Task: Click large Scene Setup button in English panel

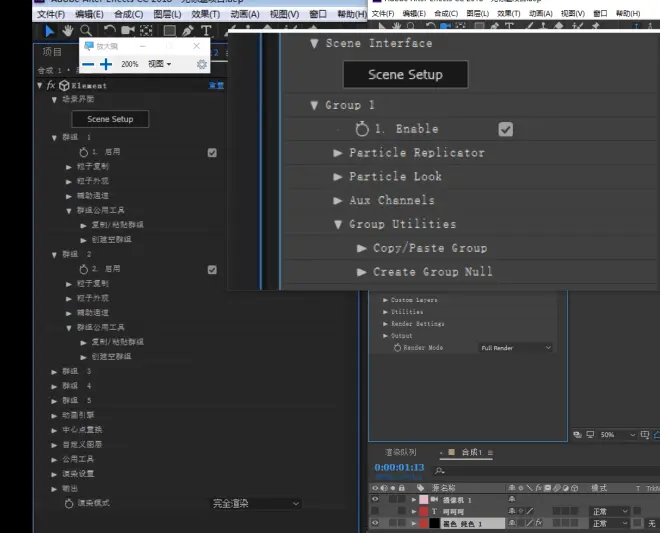Action: [405, 75]
